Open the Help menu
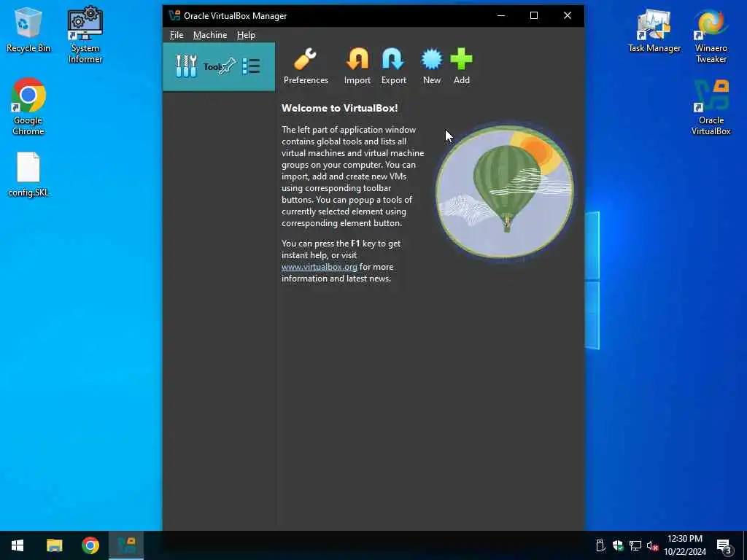The height and width of the screenshot is (560, 747). [x=246, y=35]
